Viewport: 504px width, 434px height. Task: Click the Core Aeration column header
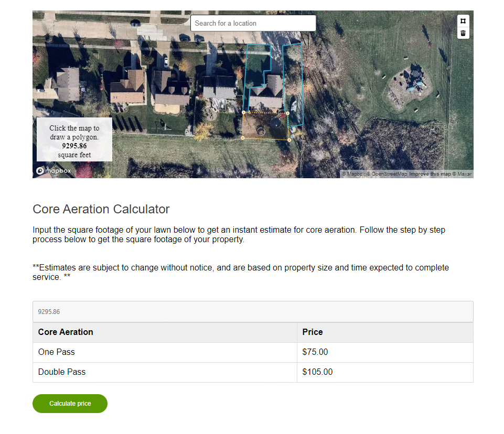tap(165, 332)
